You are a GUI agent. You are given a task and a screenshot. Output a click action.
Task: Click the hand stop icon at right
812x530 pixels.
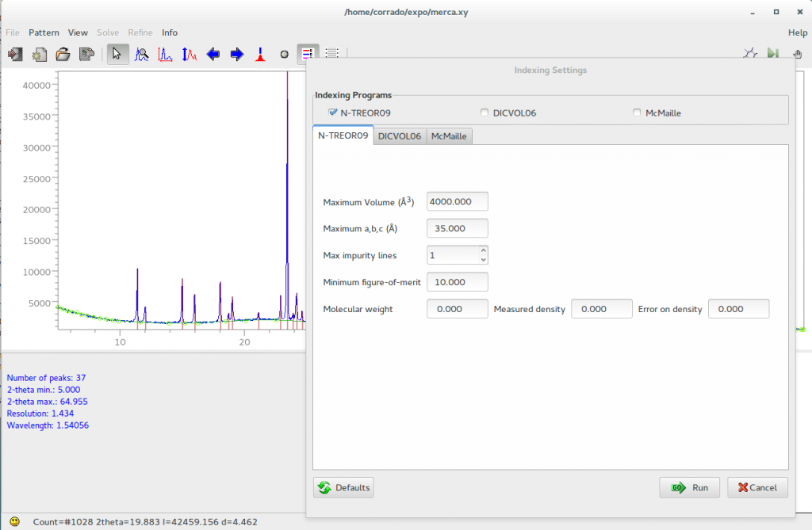(798, 54)
